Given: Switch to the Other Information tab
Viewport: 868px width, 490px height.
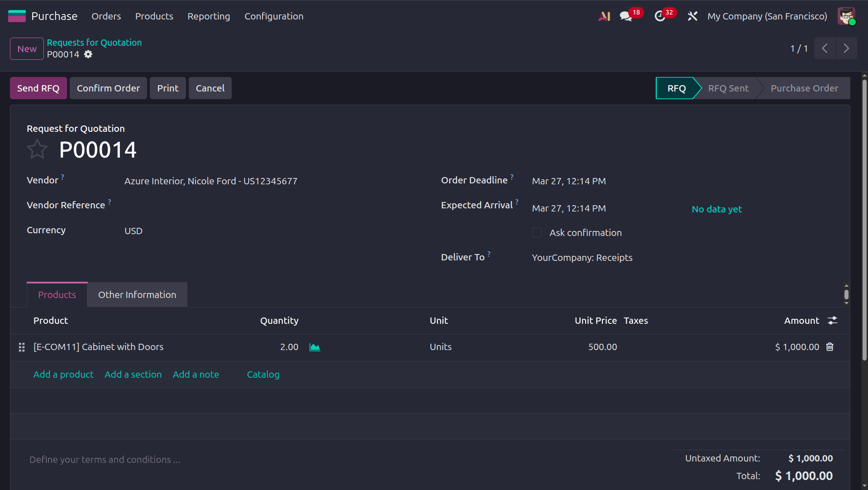Looking at the screenshot, I should click(x=137, y=294).
